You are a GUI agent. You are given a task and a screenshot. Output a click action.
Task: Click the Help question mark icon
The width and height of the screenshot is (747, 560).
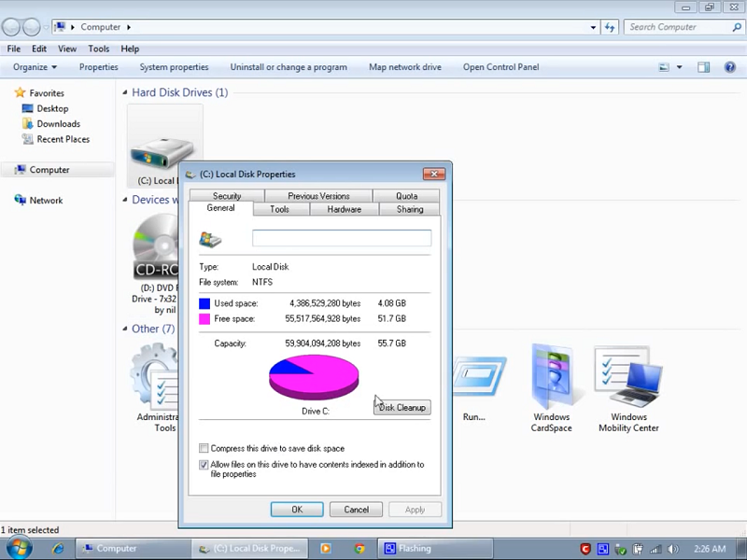click(x=729, y=67)
